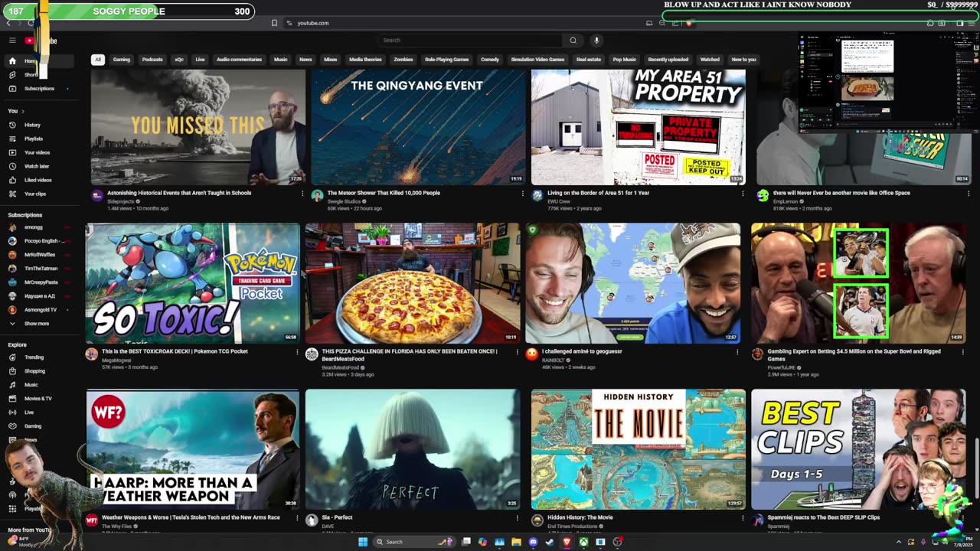Show hidden system tray icons
The image size is (980, 551).
900,542
